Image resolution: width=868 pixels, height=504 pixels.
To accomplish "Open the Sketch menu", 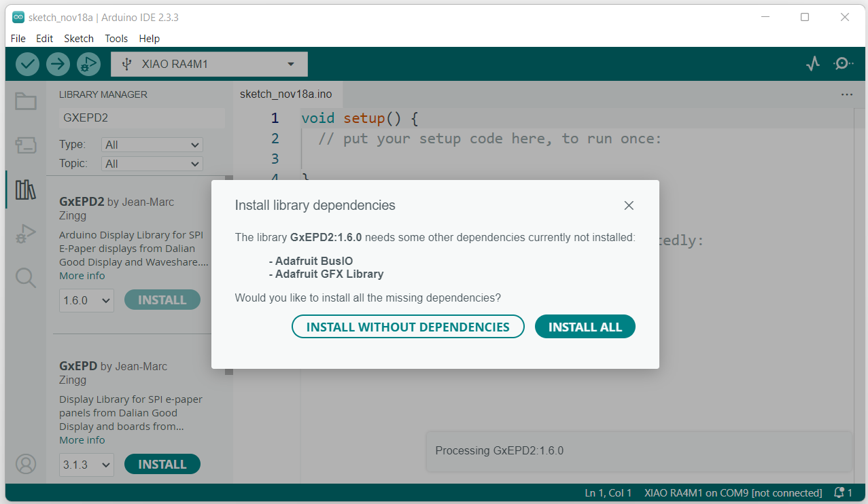I will [x=79, y=39].
